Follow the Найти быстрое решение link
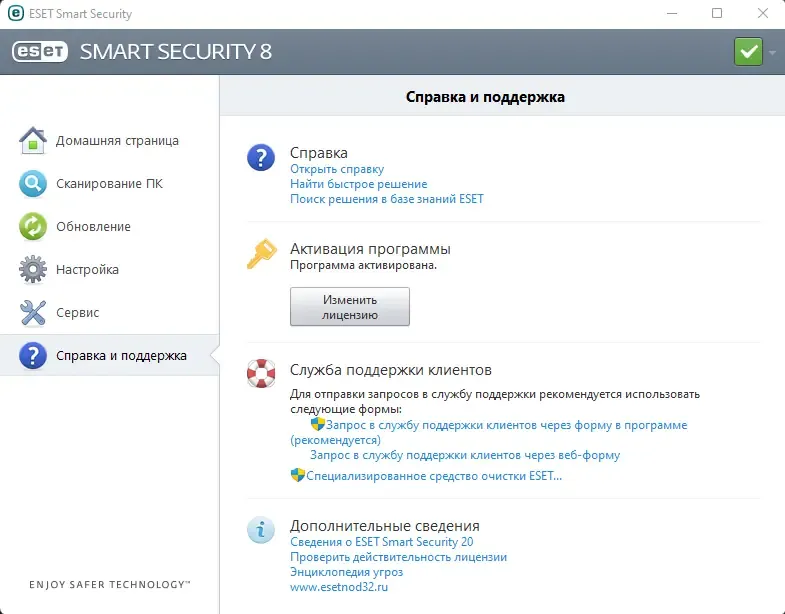This screenshot has height=614, width=785. (358, 184)
